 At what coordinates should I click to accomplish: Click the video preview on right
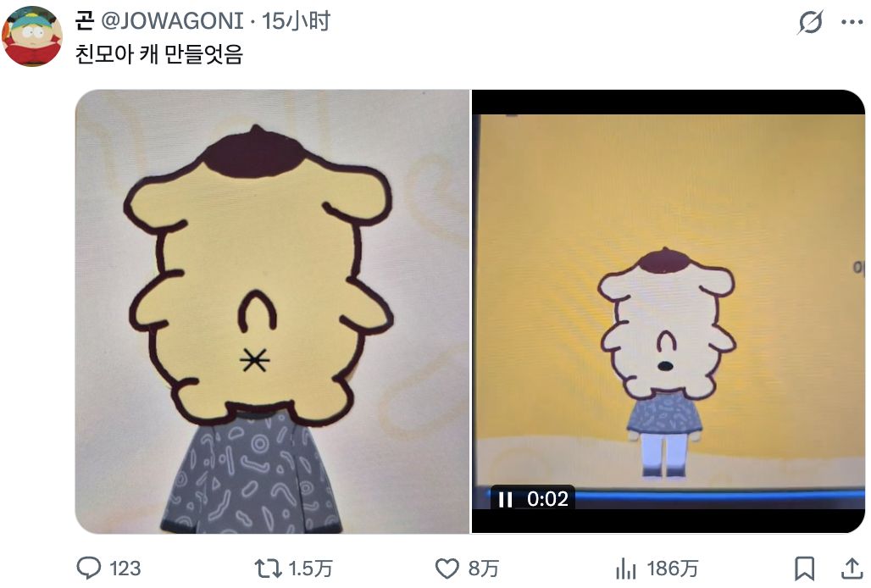669,312
